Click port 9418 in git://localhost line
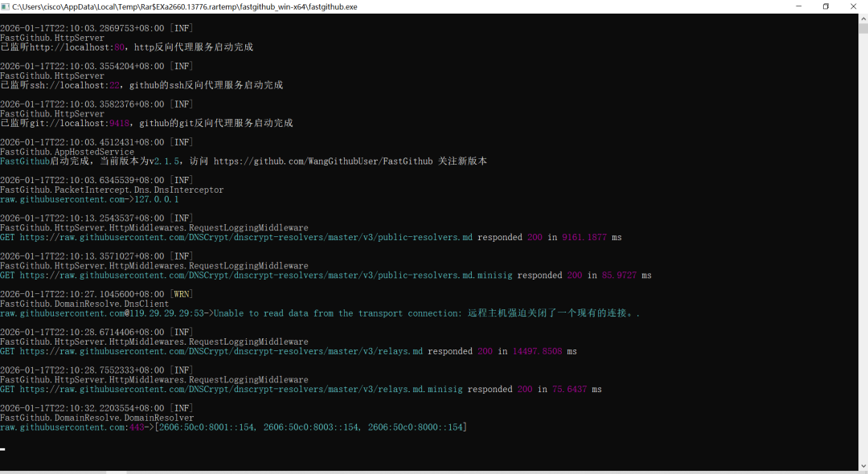Image resolution: width=868 pixels, height=474 pixels. click(119, 124)
